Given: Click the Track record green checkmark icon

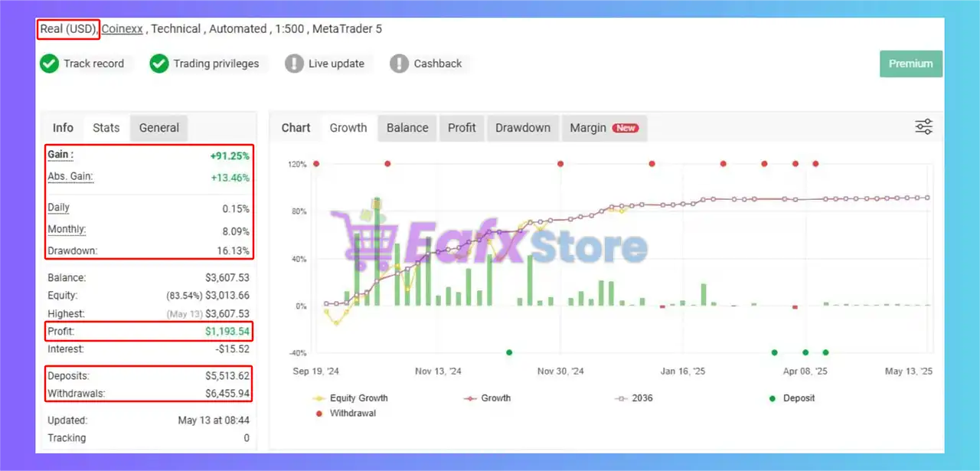Looking at the screenshot, I should click(50, 64).
